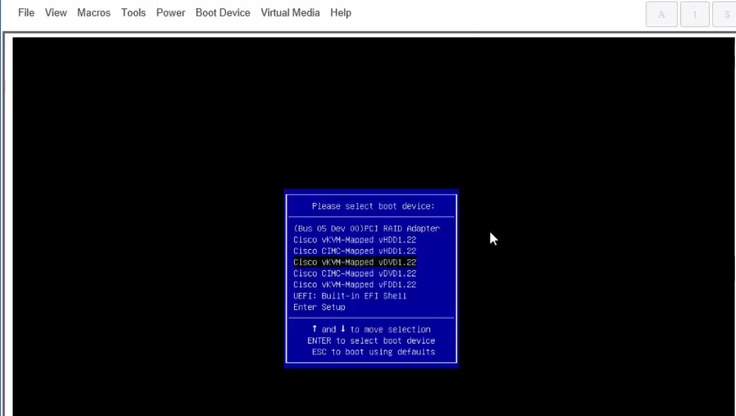Open the Help menu
736x416 pixels.
coord(340,13)
